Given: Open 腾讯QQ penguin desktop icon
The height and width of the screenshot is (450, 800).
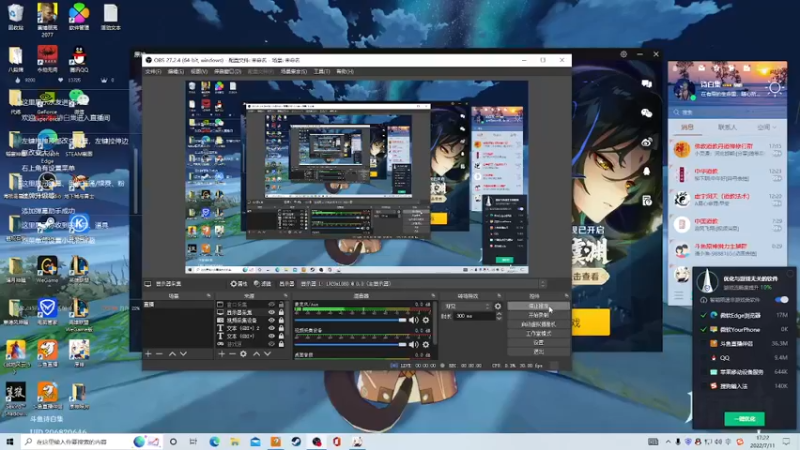Looking at the screenshot, I should (x=79, y=59).
